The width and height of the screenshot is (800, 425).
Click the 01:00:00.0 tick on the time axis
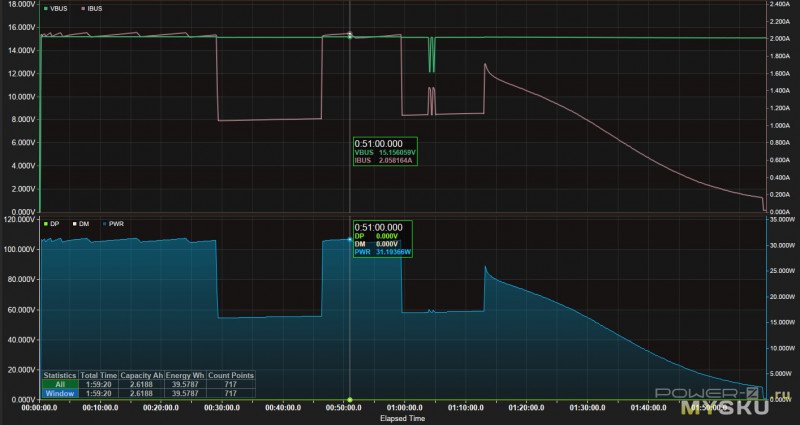click(409, 409)
